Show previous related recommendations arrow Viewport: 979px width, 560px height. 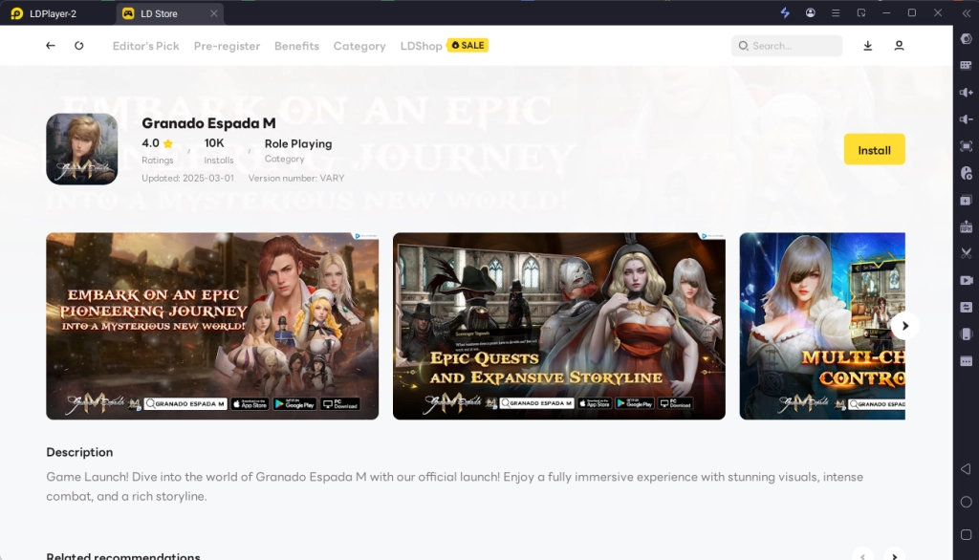pyautogui.click(x=863, y=555)
